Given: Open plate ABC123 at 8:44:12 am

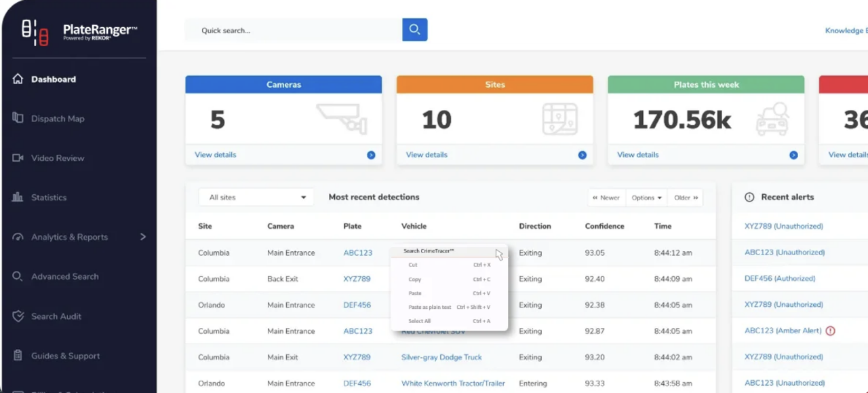Looking at the screenshot, I should 357,252.
